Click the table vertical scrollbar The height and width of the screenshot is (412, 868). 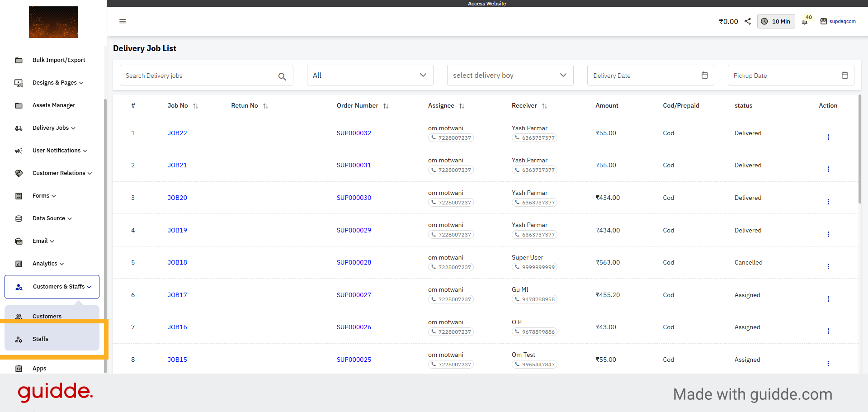tap(859, 149)
